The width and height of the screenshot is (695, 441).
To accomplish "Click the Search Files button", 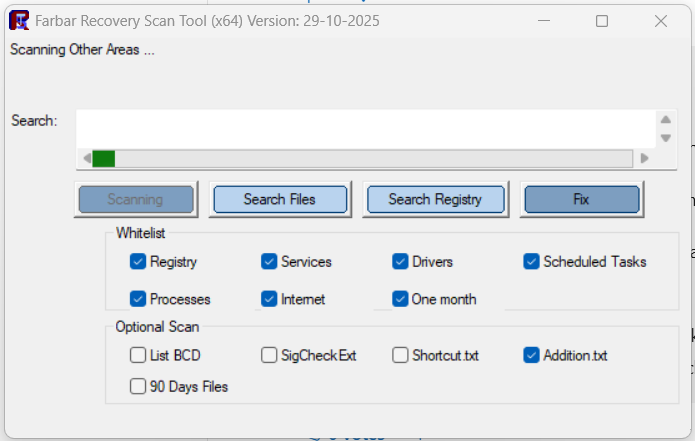I will (280, 199).
